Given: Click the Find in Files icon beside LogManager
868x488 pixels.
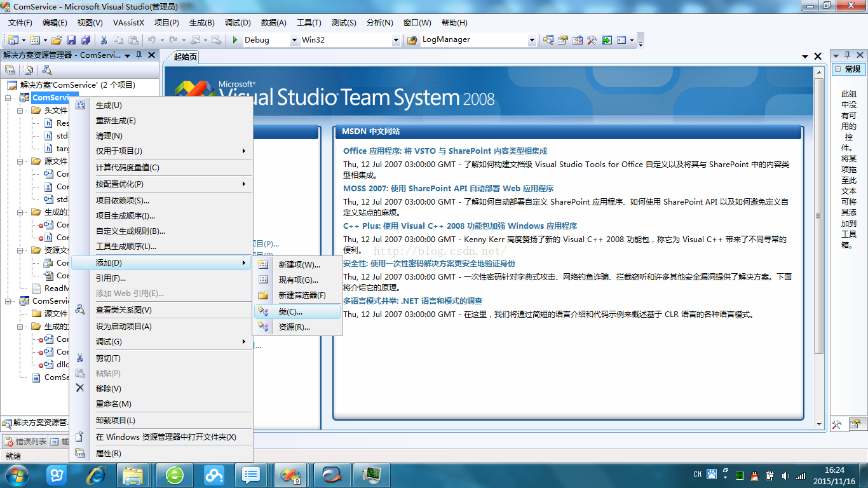Looking at the screenshot, I should 412,40.
